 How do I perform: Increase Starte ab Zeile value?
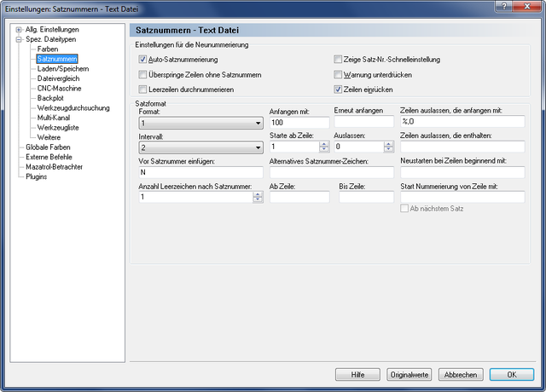click(324, 144)
